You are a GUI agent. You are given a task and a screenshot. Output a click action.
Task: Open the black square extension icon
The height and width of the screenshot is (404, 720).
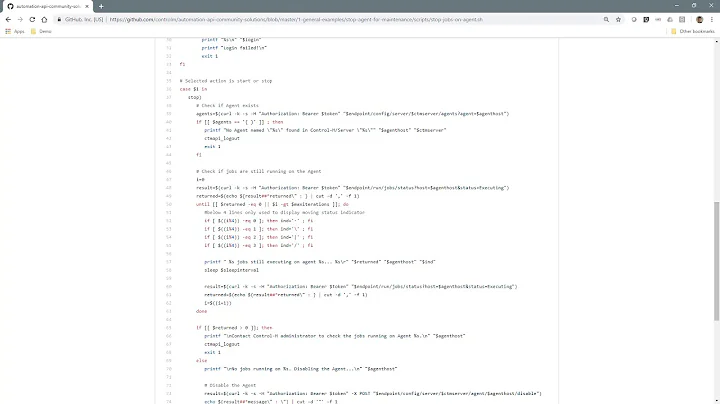pyautogui.click(x=646, y=19)
